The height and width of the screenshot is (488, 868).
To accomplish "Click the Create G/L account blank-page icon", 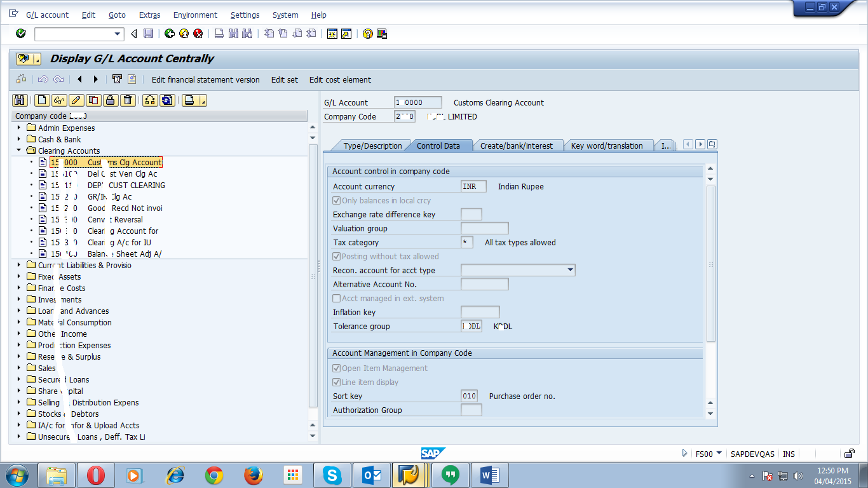I will pos(42,100).
